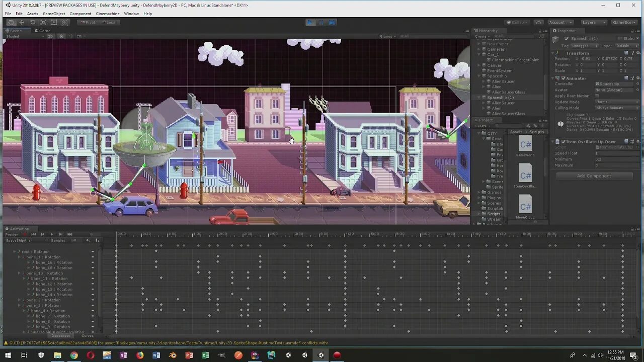This screenshot has width=644, height=362.
Task: Toggle animation Preview mode
Action: coord(12,234)
